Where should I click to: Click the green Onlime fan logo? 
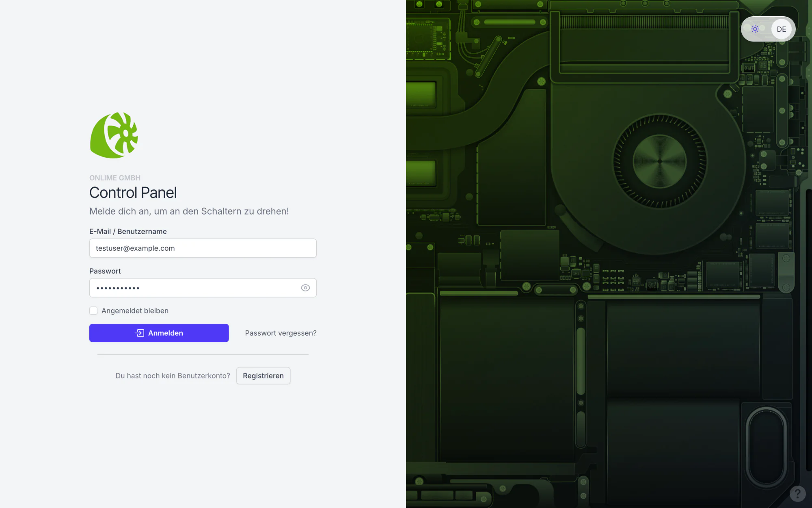(x=114, y=135)
